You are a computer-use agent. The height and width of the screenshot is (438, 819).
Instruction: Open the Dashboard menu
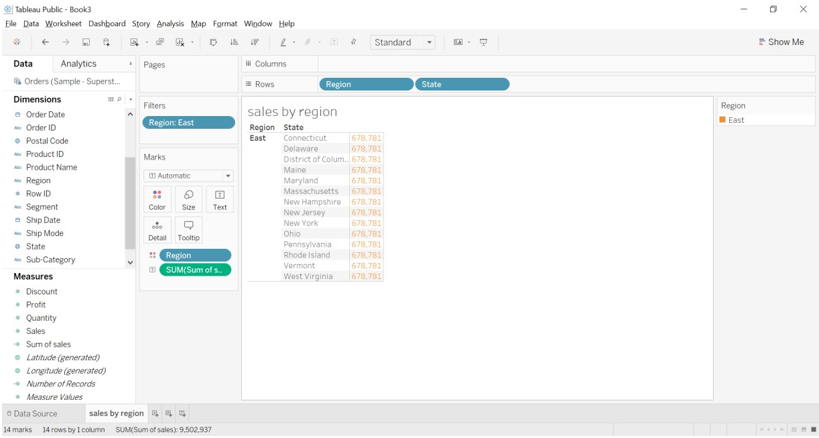107,23
